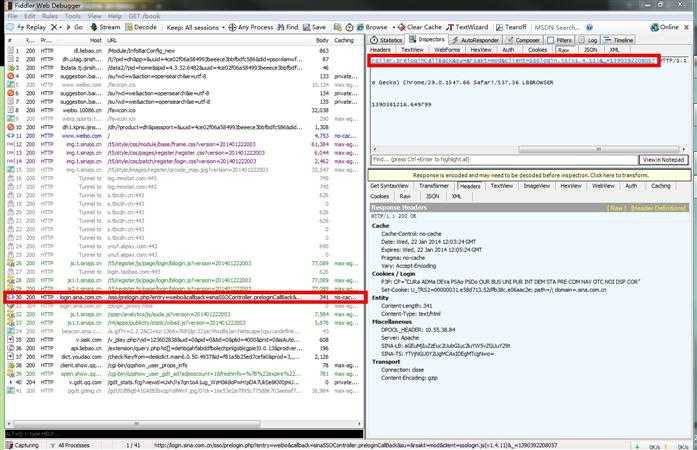Select request WebForms inspector tab

(447, 50)
